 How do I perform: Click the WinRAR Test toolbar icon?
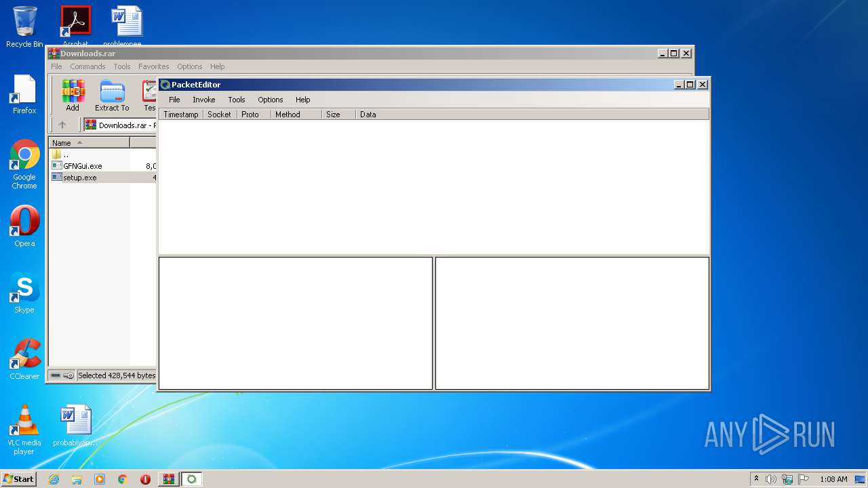point(149,96)
